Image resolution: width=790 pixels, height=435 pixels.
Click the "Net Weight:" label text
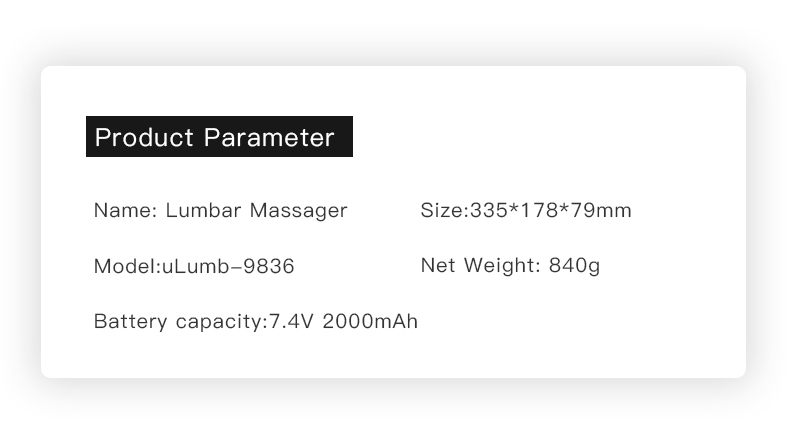[x=481, y=265]
